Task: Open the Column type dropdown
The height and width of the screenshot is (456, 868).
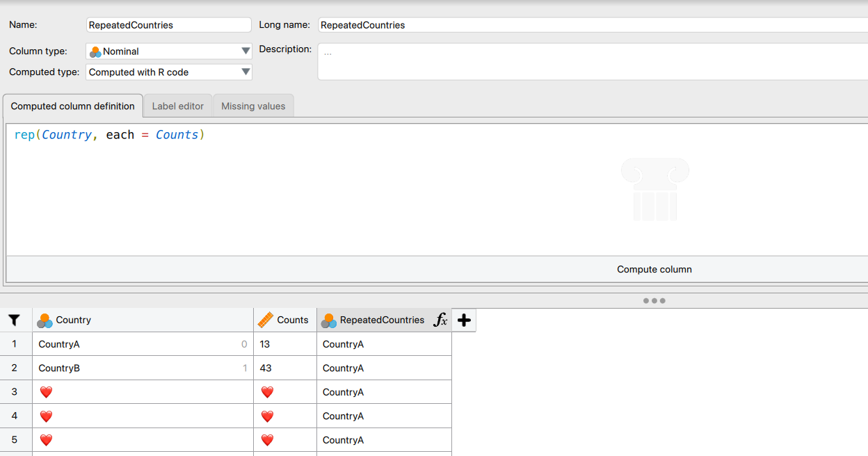Action: tap(169, 51)
